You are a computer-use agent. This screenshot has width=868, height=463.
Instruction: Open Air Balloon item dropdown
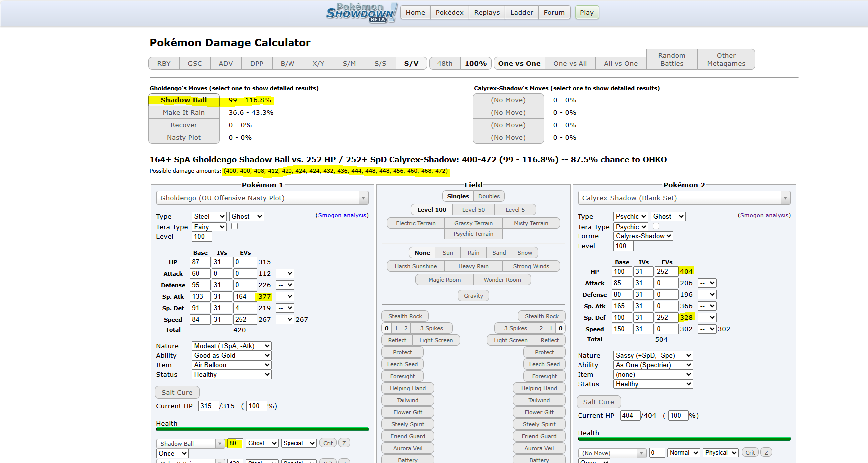tap(232, 365)
